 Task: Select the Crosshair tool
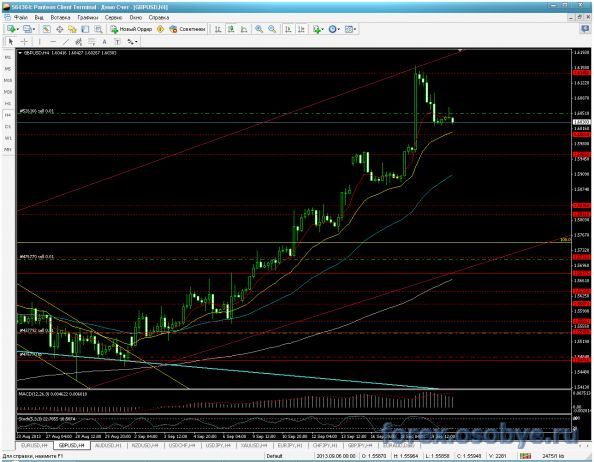[x=24, y=42]
